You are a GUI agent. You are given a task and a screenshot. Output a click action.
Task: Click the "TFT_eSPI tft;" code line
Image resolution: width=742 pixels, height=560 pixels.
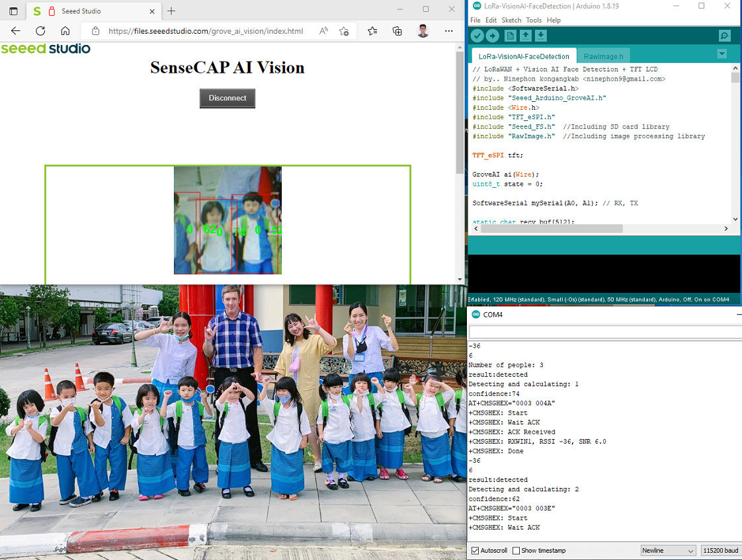tap(497, 155)
